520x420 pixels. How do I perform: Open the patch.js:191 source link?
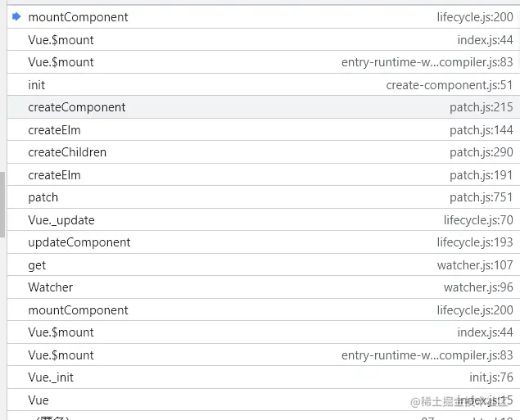(482, 175)
